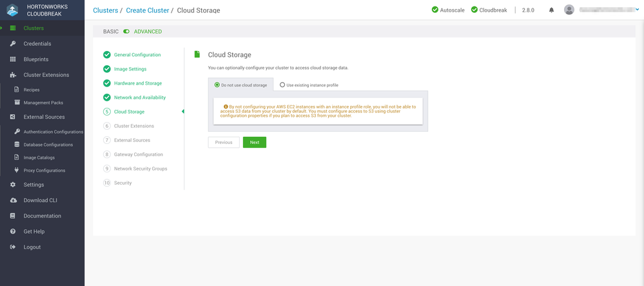This screenshot has height=286, width=644.
Task: Select the 'Do not use cloud storage' radio
Action: coord(217,85)
